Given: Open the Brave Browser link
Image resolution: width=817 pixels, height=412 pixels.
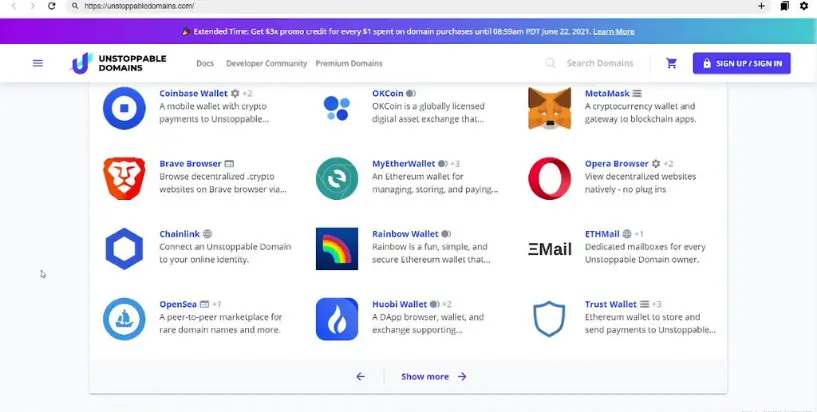Looking at the screenshot, I should tap(190, 164).
